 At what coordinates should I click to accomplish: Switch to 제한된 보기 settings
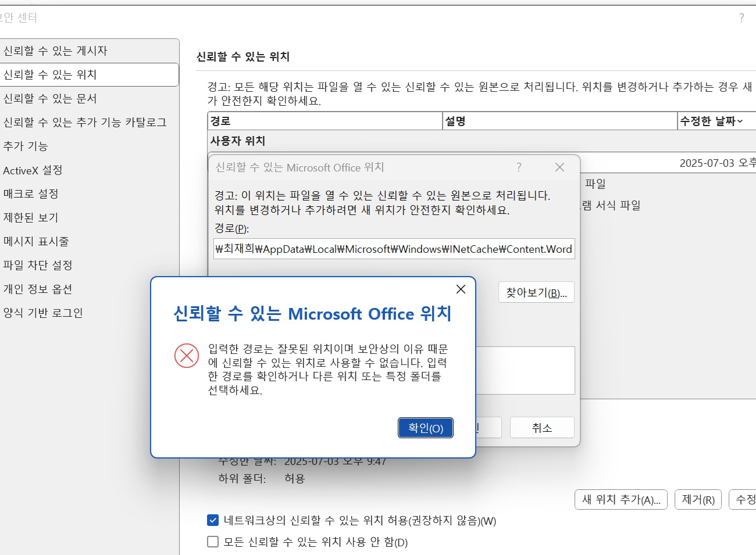pos(31,217)
